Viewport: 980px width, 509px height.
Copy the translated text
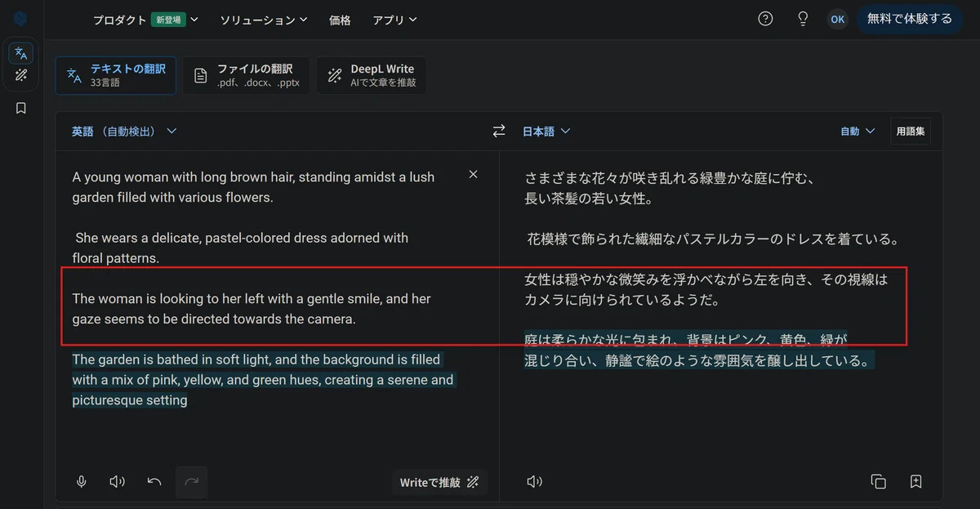(879, 482)
